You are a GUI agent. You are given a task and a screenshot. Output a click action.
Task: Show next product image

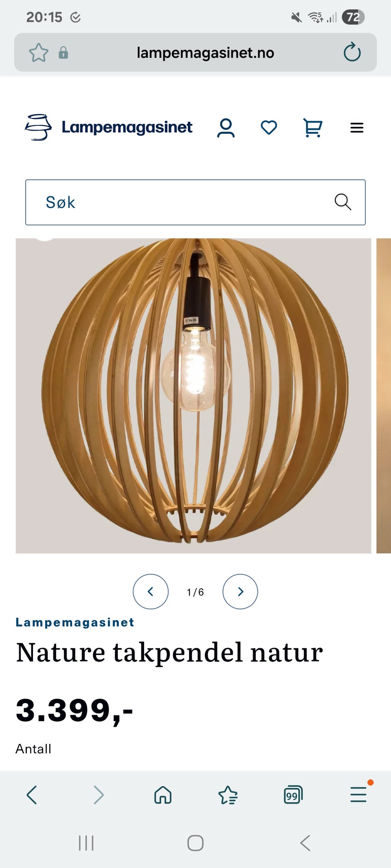pyautogui.click(x=240, y=591)
